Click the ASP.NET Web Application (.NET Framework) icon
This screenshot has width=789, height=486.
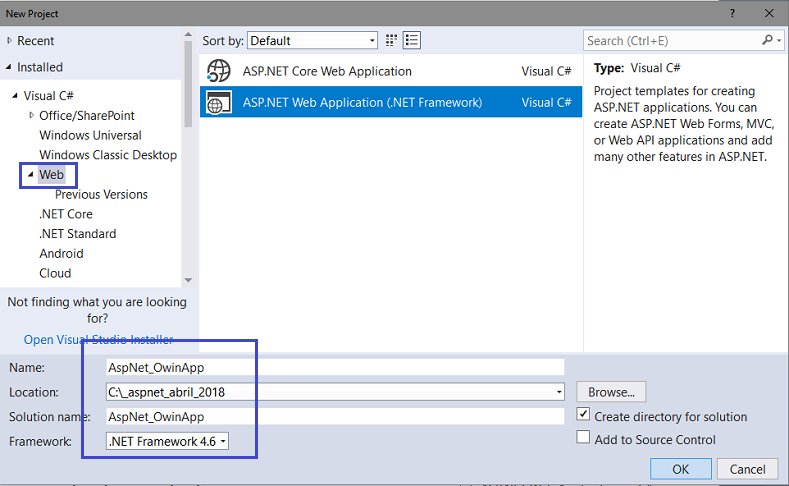click(219, 102)
